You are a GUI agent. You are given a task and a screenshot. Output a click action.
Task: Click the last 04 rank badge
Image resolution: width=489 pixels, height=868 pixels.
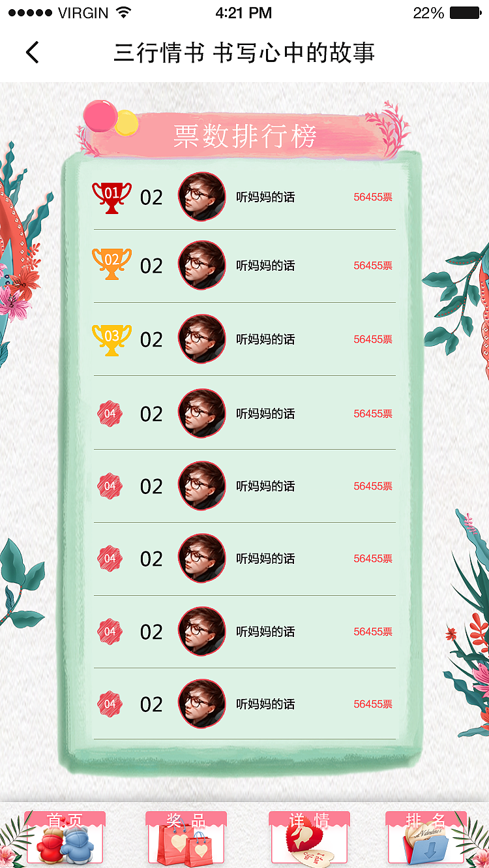(x=110, y=704)
